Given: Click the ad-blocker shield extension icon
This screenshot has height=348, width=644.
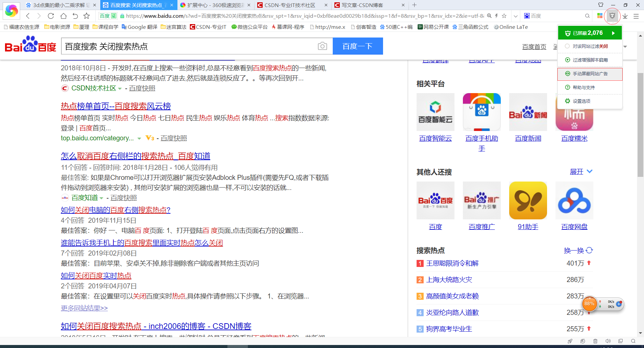Looking at the screenshot, I should [x=612, y=16].
